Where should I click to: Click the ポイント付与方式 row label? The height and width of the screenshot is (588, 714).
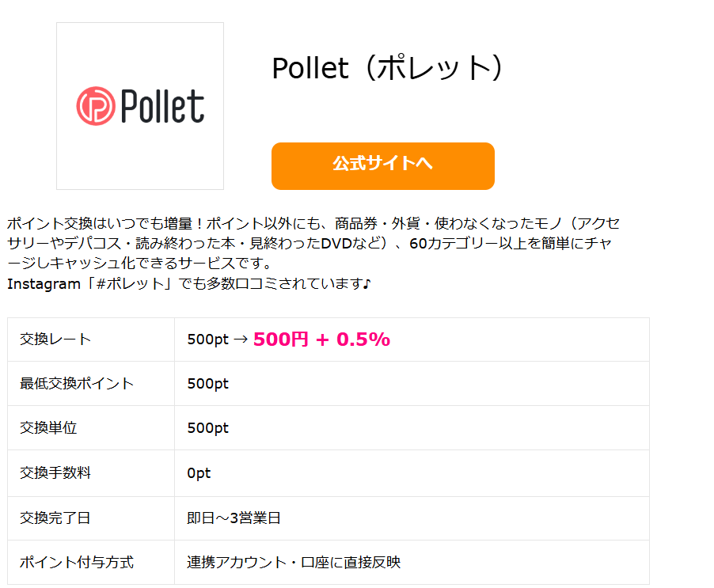tap(77, 562)
